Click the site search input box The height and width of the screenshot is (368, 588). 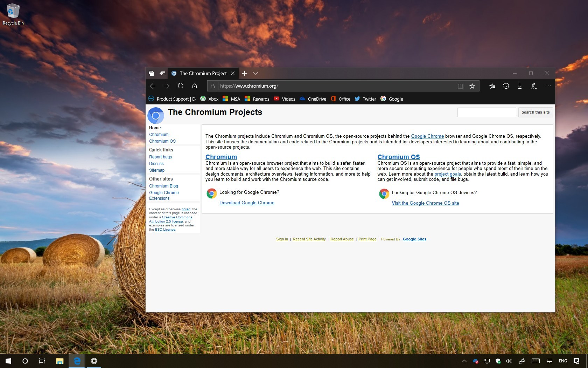click(486, 112)
